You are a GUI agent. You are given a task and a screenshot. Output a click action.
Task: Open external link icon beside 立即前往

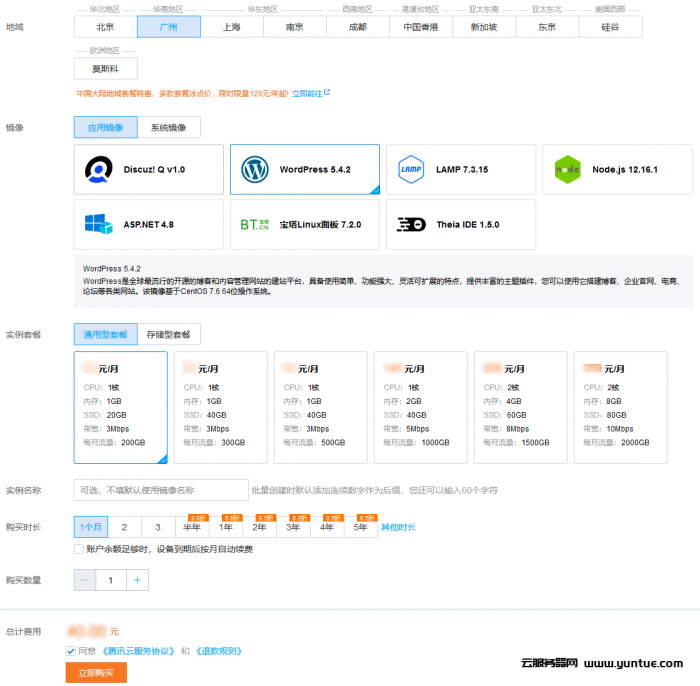[327, 93]
